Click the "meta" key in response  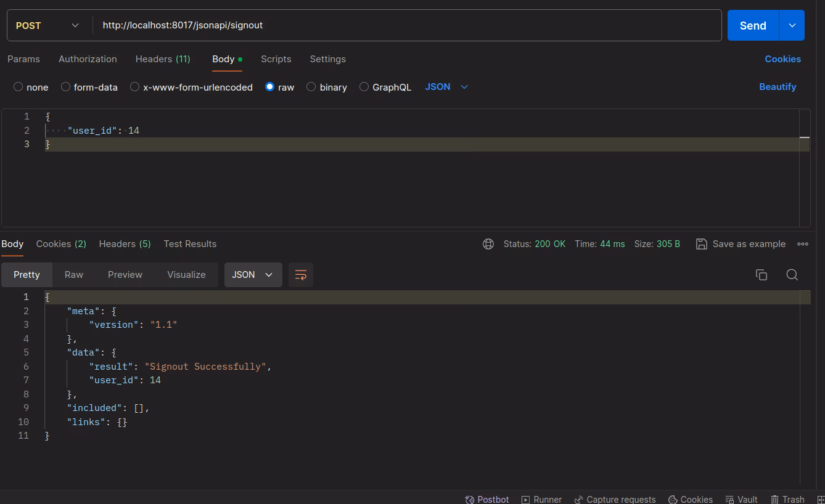pyautogui.click(x=84, y=311)
